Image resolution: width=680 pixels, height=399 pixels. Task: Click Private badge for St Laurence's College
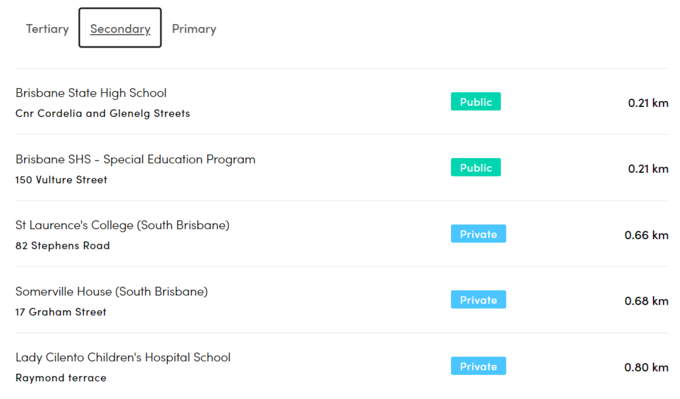(x=478, y=234)
